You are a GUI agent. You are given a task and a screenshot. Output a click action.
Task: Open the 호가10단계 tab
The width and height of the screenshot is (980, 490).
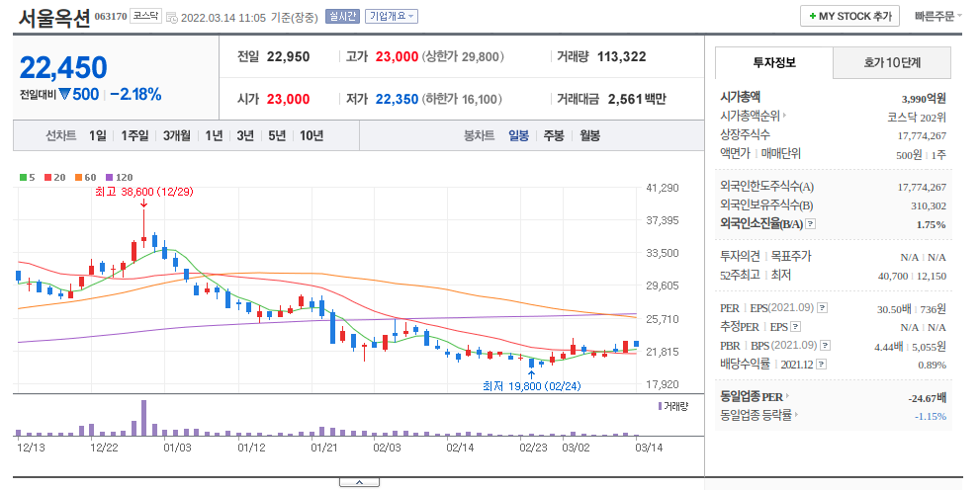click(x=892, y=62)
